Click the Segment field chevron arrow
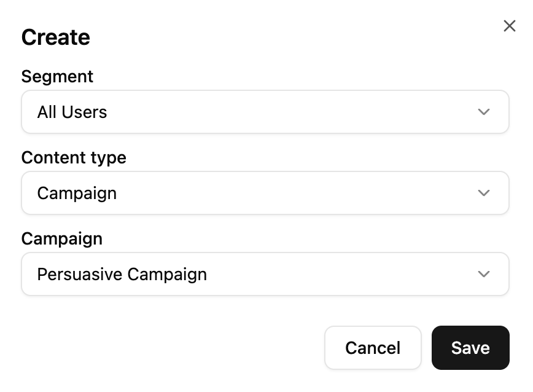The width and height of the screenshot is (533, 392). (x=484, y=112)
